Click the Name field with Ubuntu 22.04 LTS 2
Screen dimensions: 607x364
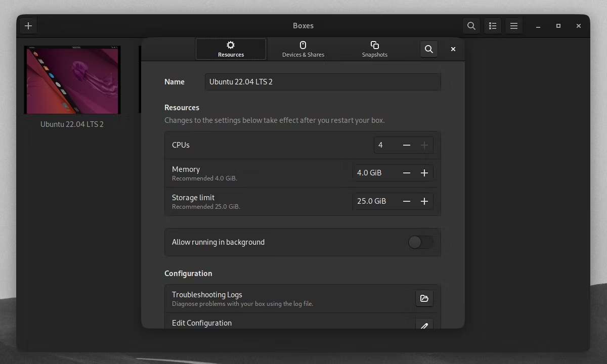click(x=323, y=82)
